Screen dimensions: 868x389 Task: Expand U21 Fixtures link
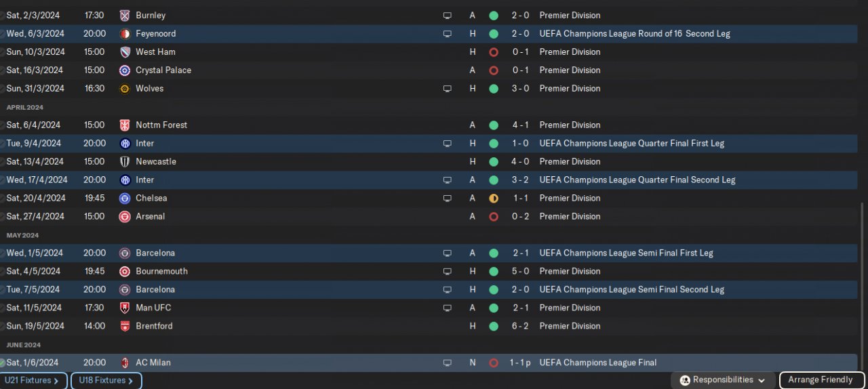tap(33, 380)
